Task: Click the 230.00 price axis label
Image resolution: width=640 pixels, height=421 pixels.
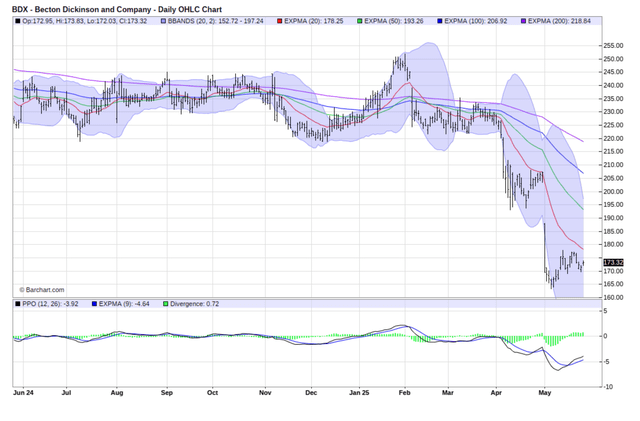Action: pos(613,111)
